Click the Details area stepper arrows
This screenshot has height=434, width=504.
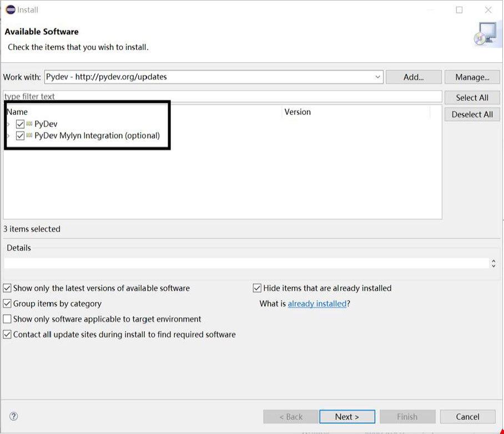click(493, 263)
